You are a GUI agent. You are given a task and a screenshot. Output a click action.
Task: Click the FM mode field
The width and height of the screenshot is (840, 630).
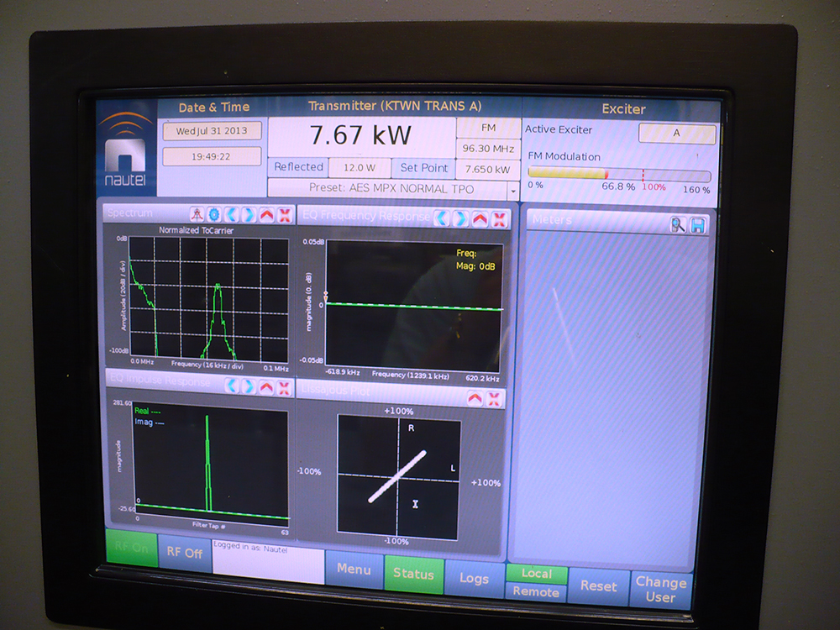tap(488, 128)
